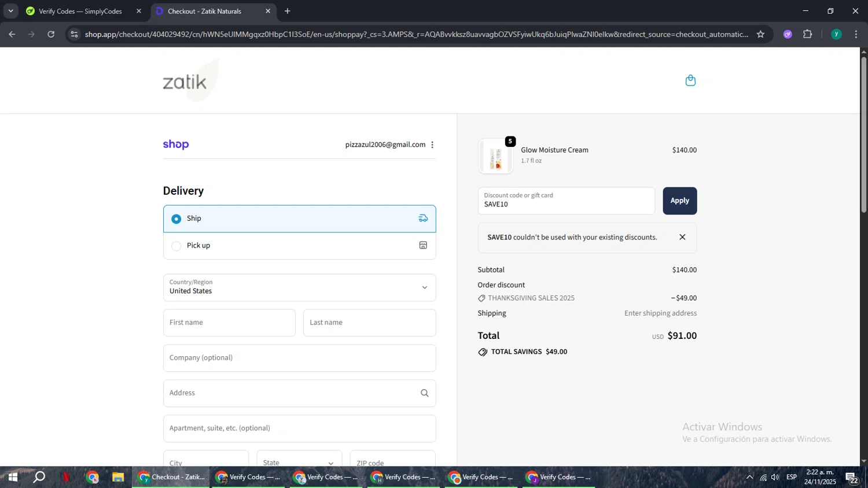Click the discount code field containing SAVE10
Viewport: 868px width, 488px height.
point(566,201)
